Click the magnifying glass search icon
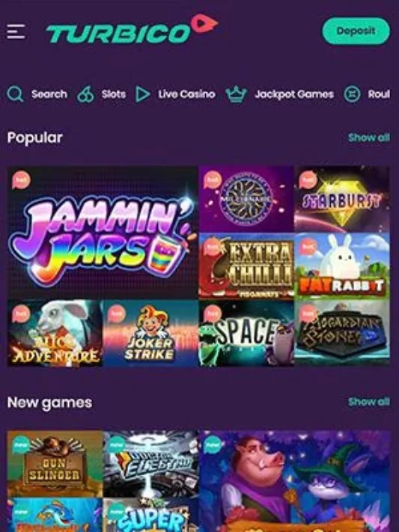The width and height of the screenshot is (399, 532). (x=15, y=94)
